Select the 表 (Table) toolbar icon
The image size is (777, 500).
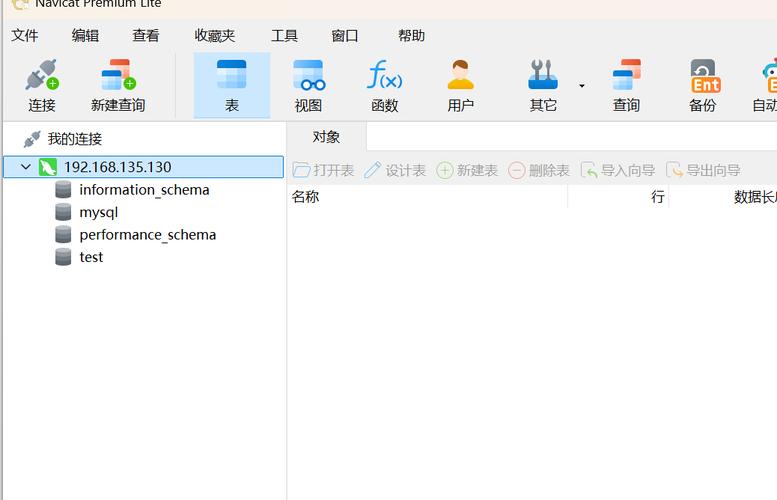click(232, 86)
